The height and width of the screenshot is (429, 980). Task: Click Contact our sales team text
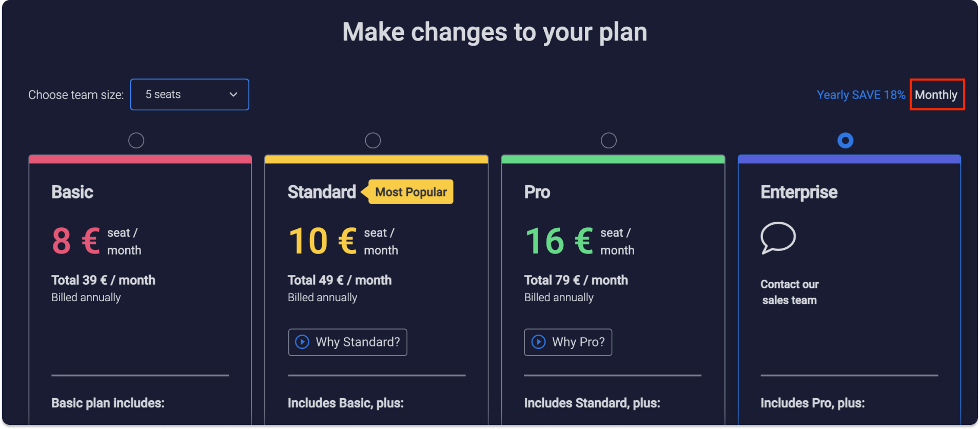point(789,292)
